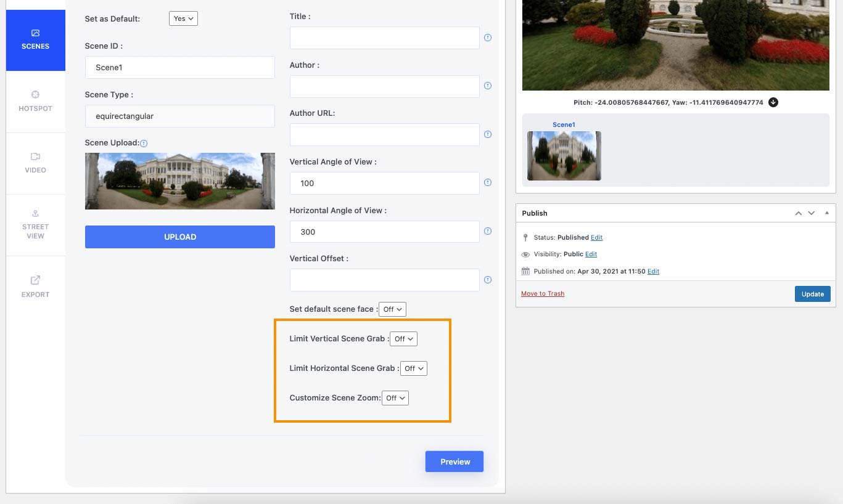Click the info icon beside Author URL field
This screenshot has width=843, height=504.
coord(488,134)
